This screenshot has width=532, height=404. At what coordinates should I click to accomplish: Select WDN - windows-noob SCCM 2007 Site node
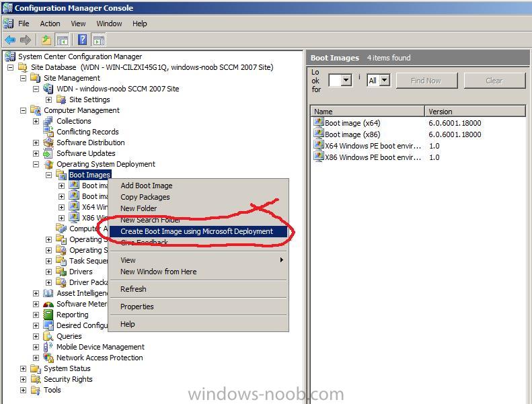(x=118, y=89)
